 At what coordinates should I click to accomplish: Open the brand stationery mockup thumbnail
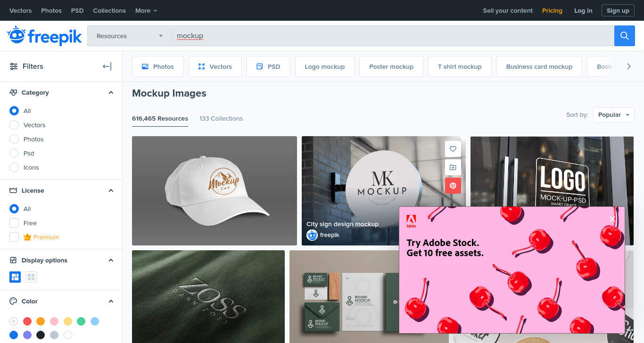[x=344, y=296]
